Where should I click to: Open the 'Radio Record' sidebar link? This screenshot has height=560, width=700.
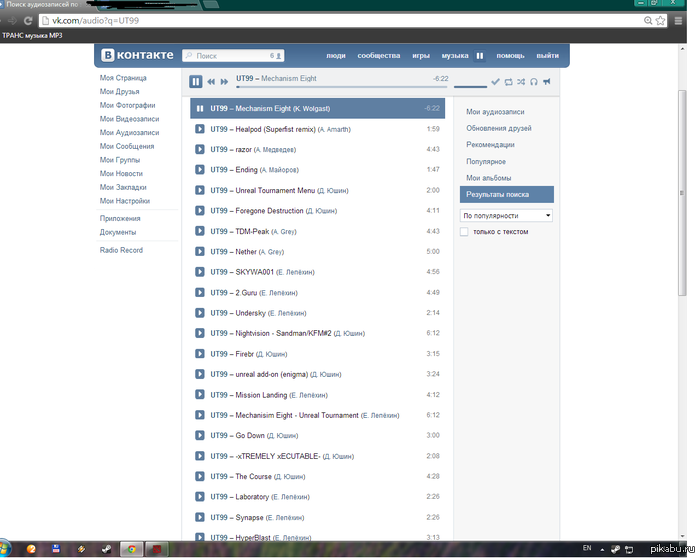tap(121, 250)
